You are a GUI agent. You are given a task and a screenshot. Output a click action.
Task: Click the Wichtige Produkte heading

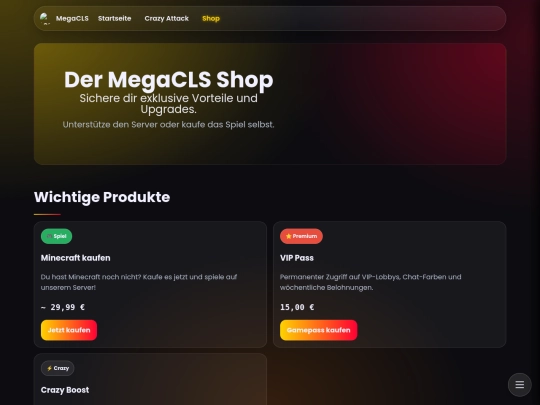coord(102,197)
